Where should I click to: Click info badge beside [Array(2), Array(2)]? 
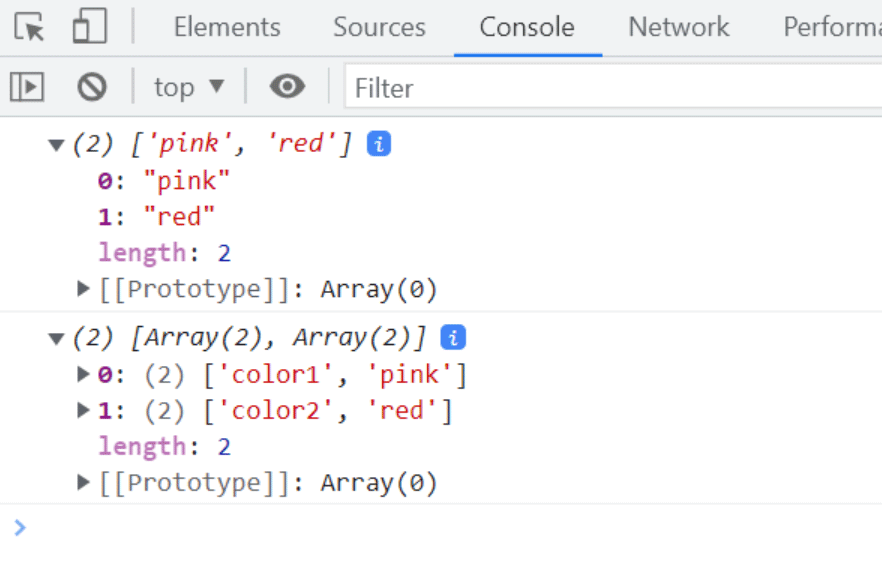[453, 338]
